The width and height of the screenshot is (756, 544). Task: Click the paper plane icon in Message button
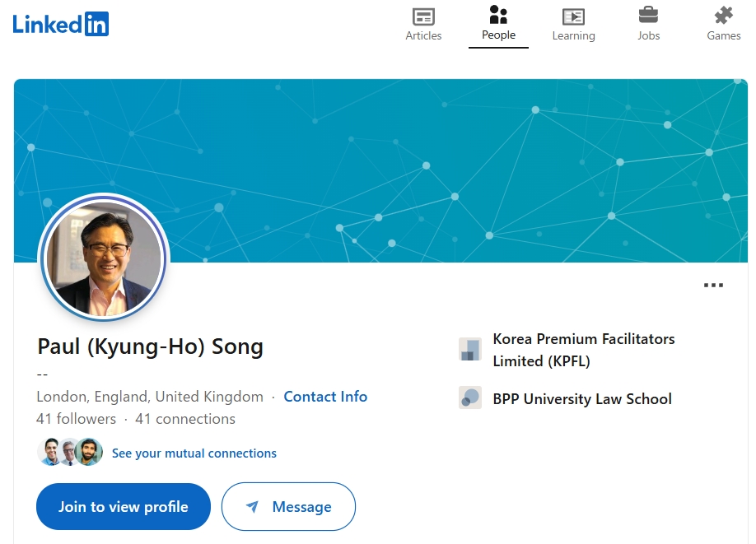tap(253, 507)
